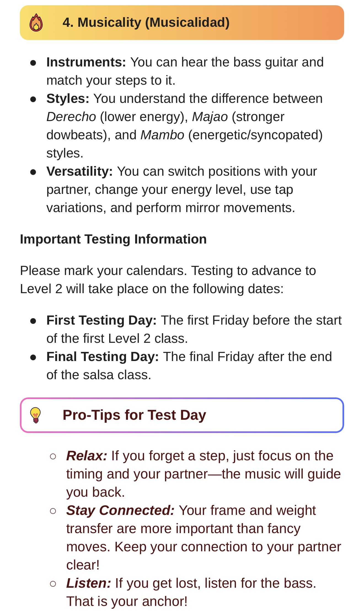Screen dimensions: 364x615
Task: Click the bullet before First Testing Day
Action: point(33,321)
